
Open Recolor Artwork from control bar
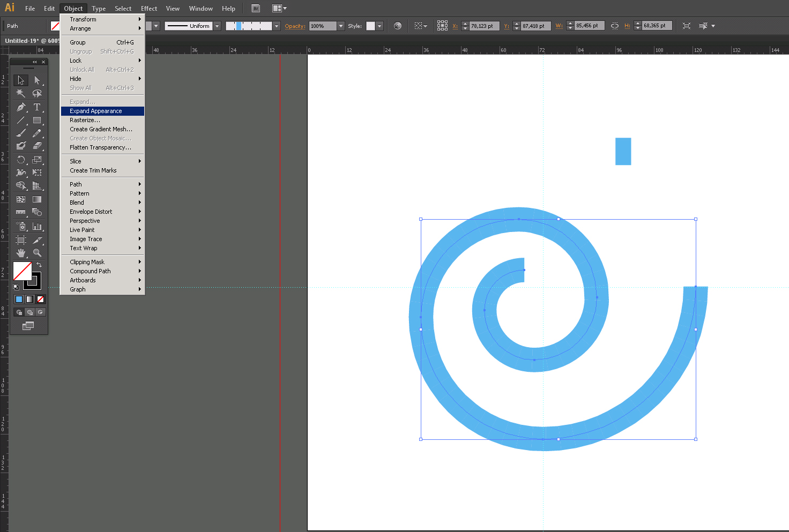tap(398, 26)
